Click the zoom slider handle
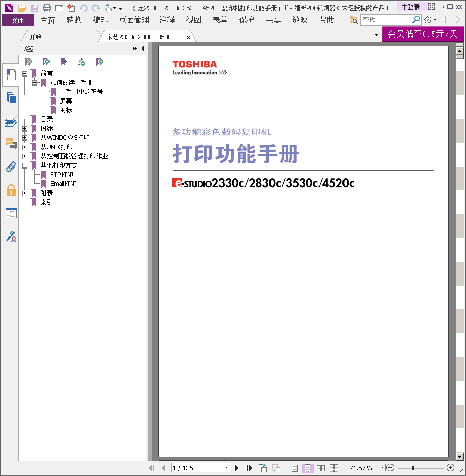The image size is (466, 476). tap(413, 468)
